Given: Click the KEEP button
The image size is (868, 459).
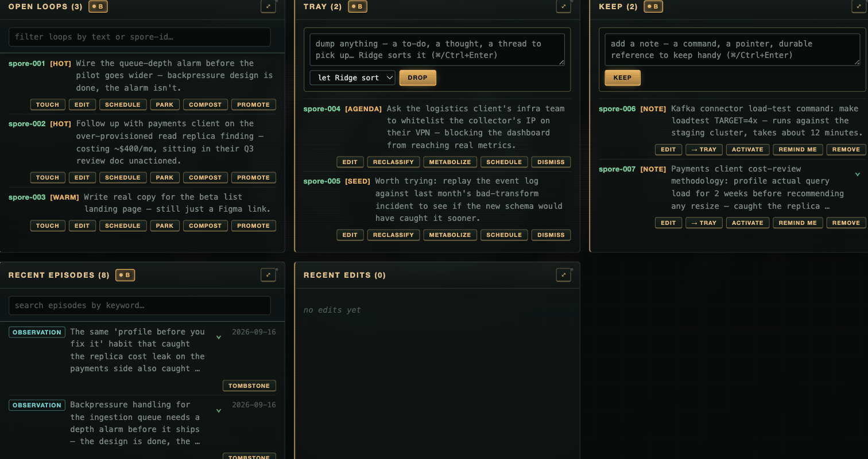Looking at the screenshot, I should click(x=622, y=77).
